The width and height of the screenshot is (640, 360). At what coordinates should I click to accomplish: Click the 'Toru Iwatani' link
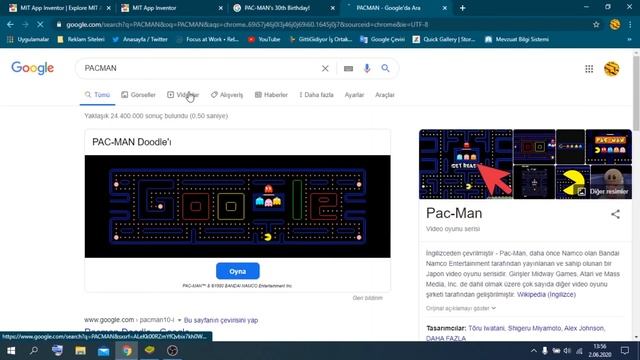pyautogui.click(x=487, y=328)
